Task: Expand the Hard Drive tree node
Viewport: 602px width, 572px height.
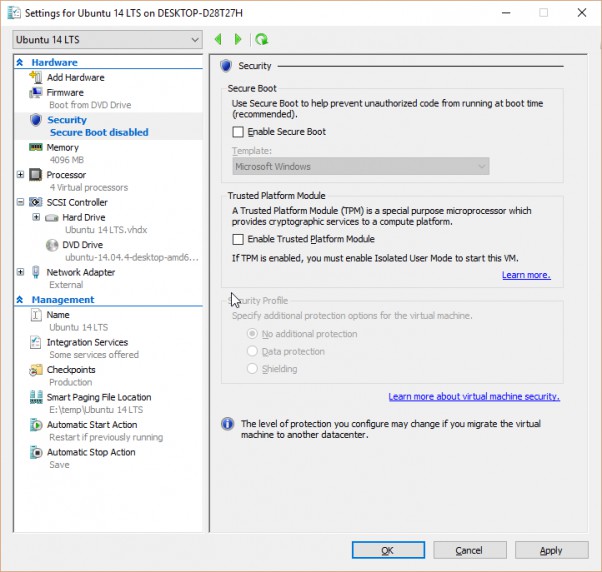Action: click(36, 217)
